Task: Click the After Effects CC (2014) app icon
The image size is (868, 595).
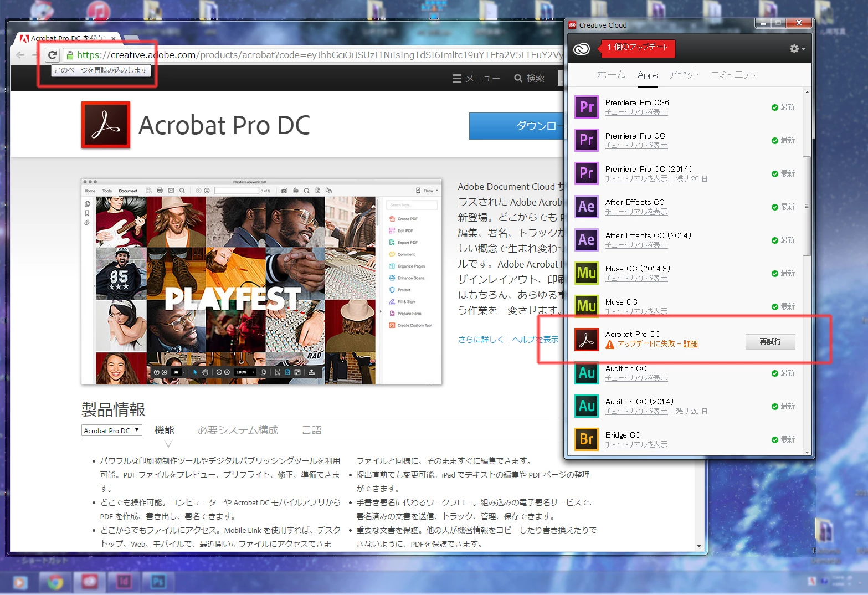Action: coord(587,240)
